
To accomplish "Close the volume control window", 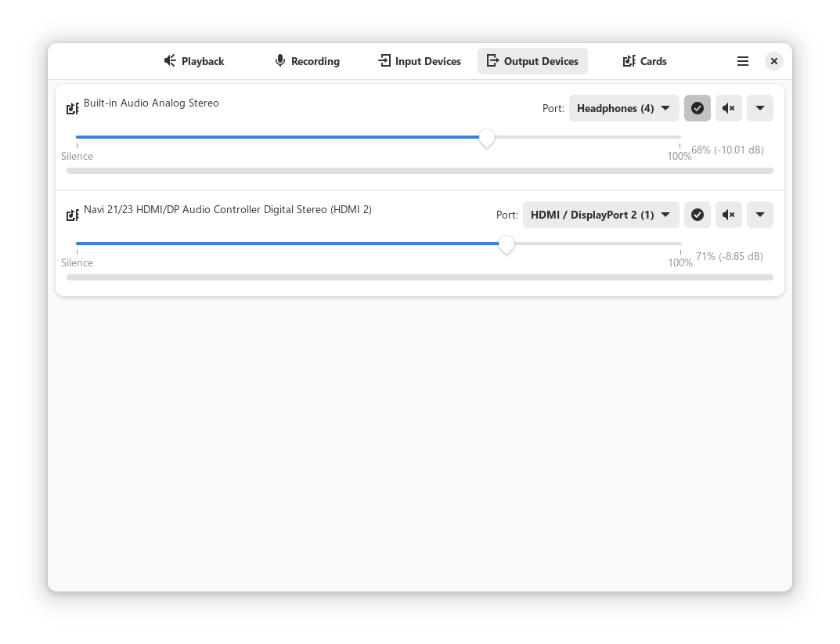I will pos(773,61).
